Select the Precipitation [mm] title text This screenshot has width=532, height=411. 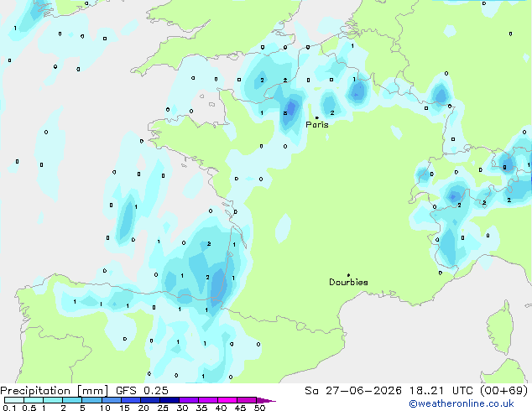point(54,391)
